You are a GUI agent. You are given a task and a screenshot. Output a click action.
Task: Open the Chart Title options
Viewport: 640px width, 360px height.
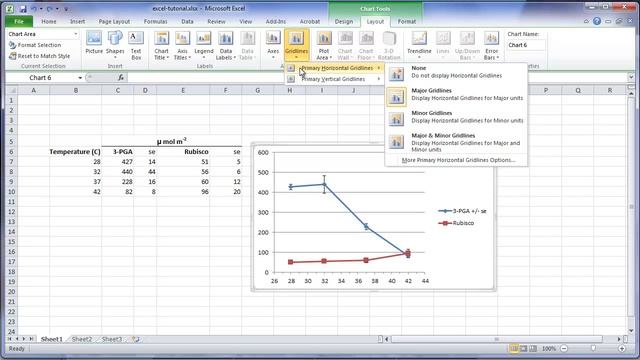161,45
